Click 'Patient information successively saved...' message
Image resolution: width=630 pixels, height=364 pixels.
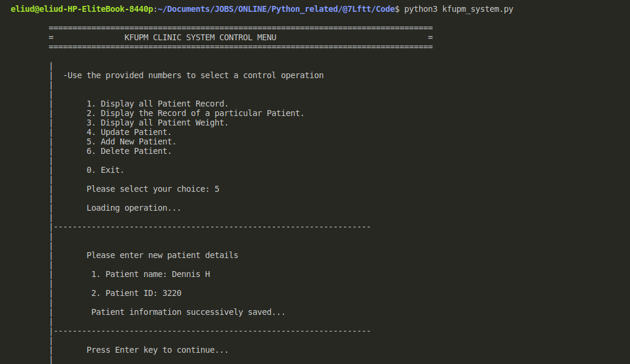click(x=188, y=313)
